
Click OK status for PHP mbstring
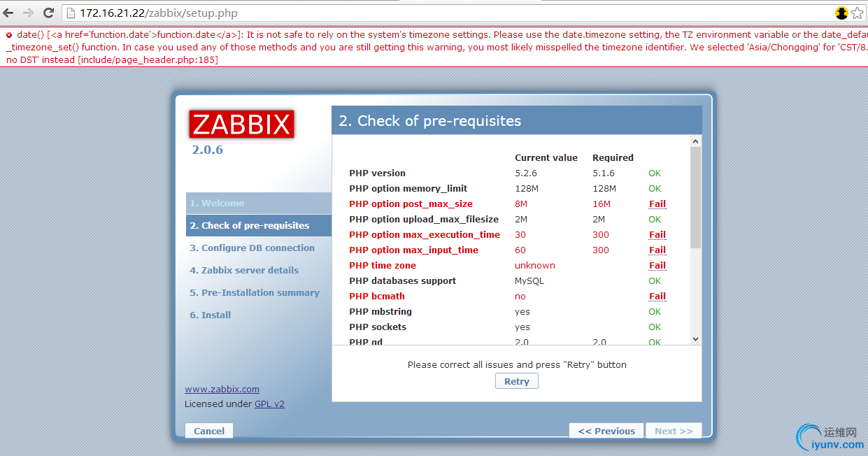coord(655,312)
